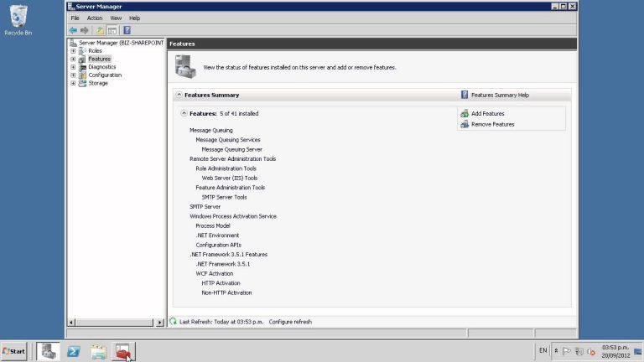Screen dimensions: 644x362
Task: Click the Message Queuing Server entry
Action: coord(231,149)
